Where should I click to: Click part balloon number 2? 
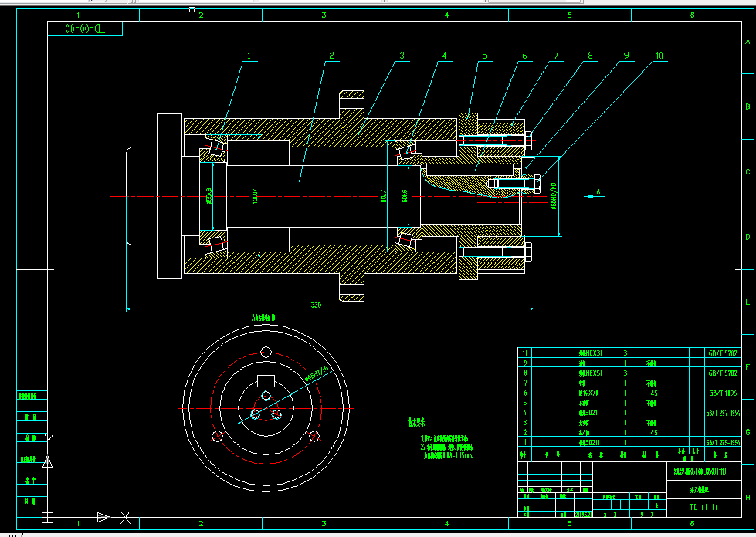(331, 56)
